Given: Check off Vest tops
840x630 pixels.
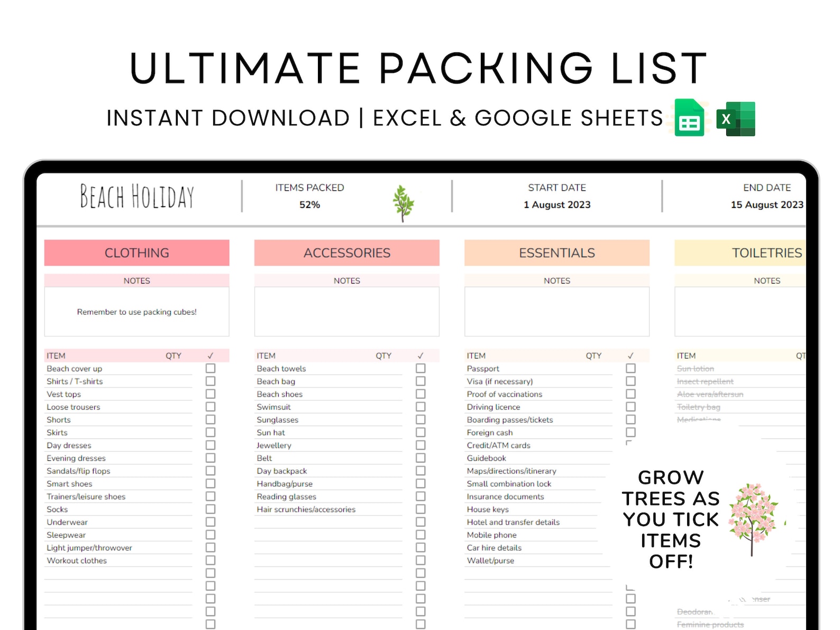Looking at the screenshot, I should (211, 394).
